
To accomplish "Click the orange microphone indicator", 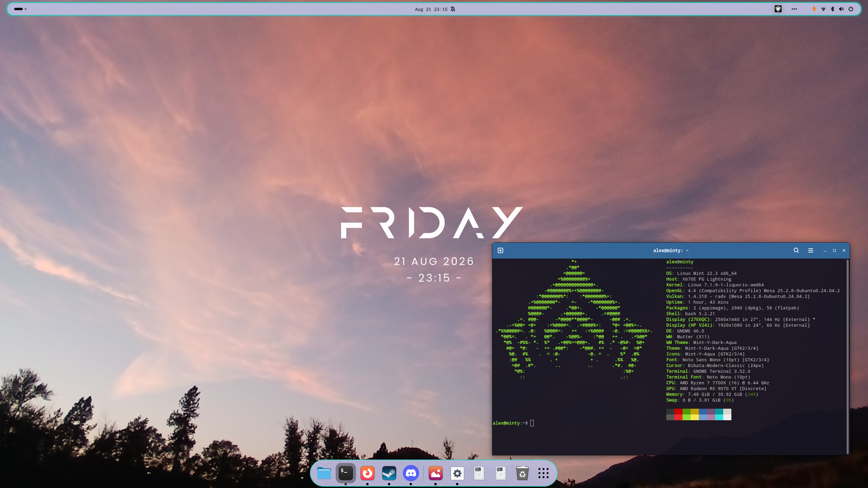I will [x=814, y=9].
